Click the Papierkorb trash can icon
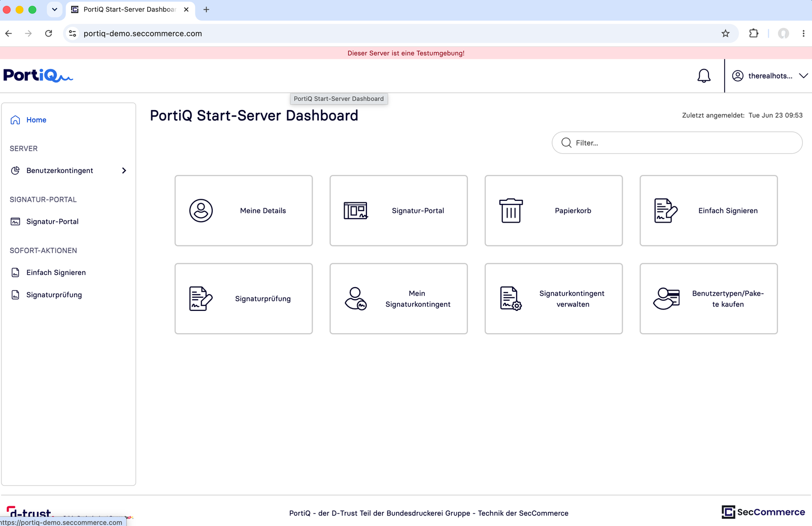812x526 pixels. click(x=511, y=211)
